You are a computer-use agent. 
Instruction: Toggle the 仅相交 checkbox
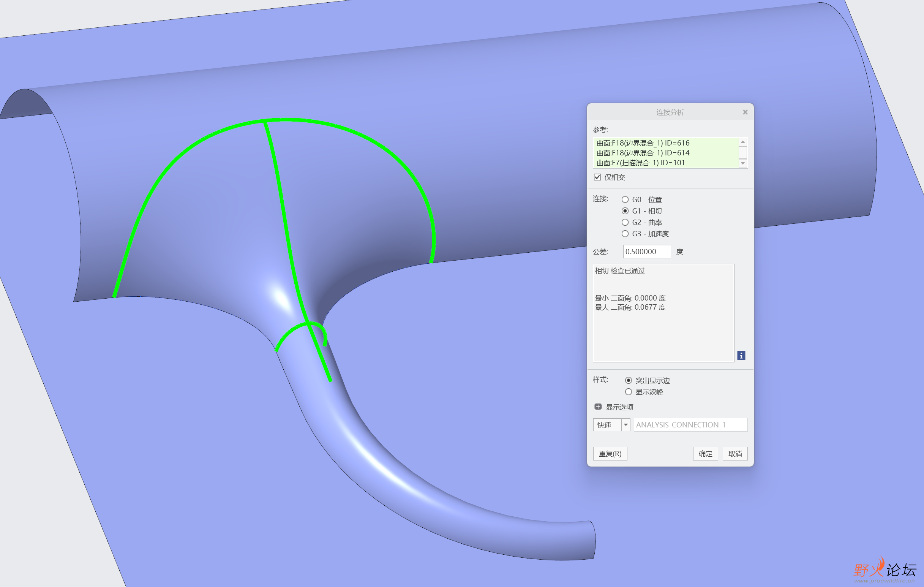[x=597, y=177]
